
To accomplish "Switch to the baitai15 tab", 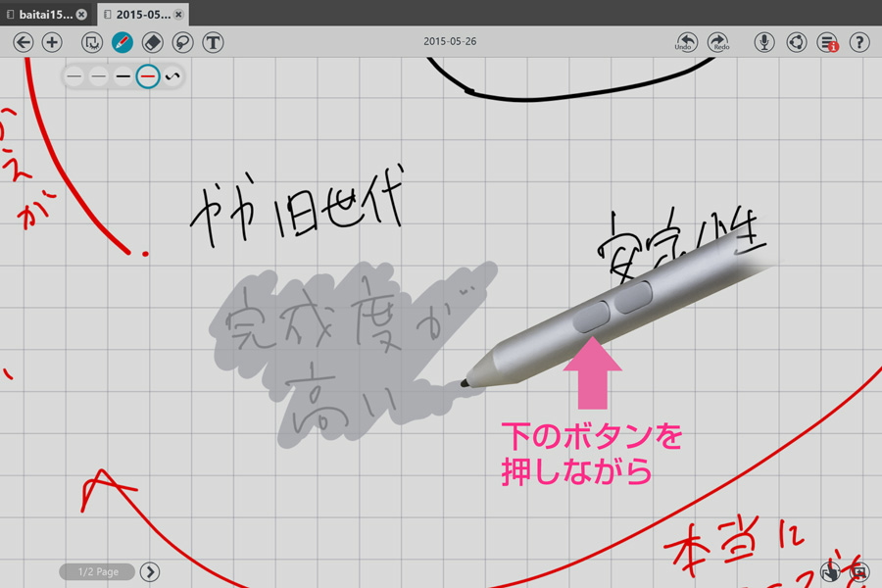I will (x=45, y=15).
